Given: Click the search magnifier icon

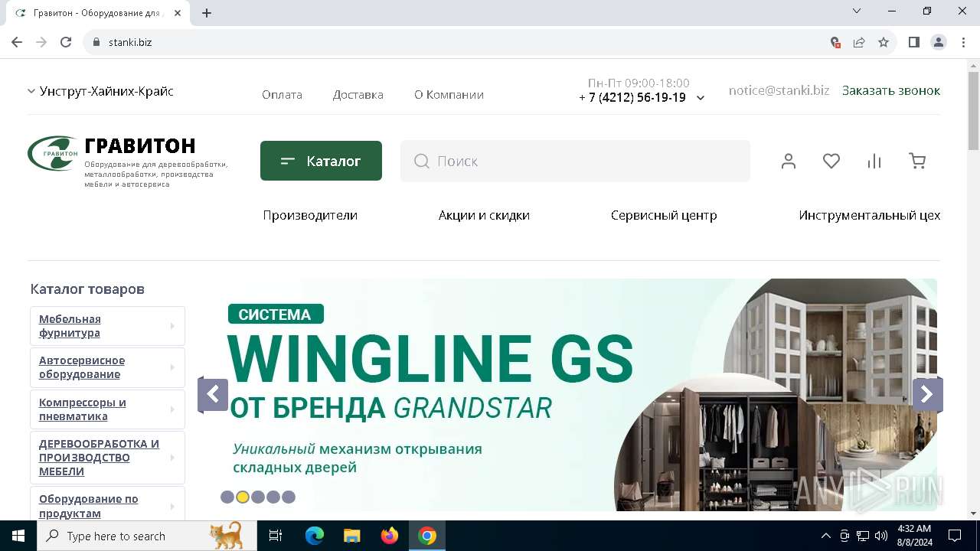Looking at the screenshot, I should [x=421, y=161].
